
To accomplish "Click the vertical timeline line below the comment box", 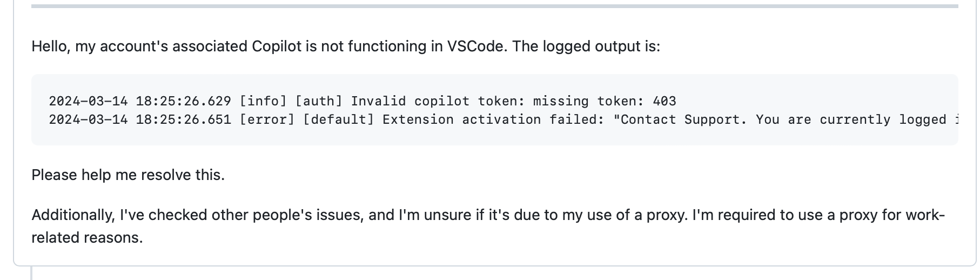I will [31, 273].
